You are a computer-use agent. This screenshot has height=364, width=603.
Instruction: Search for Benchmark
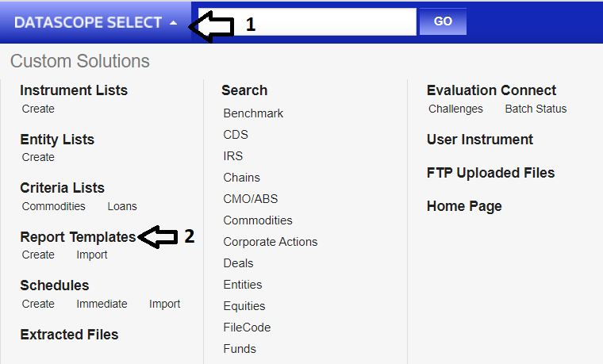click(253, 113)
